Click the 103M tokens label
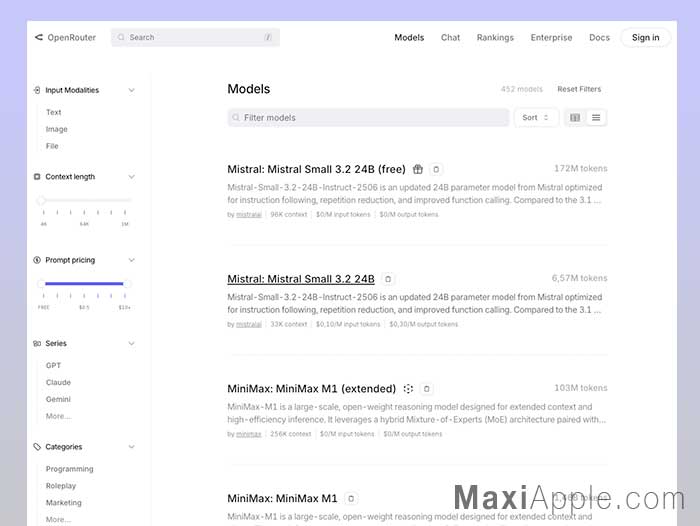The image size is (700, 526). (x=580, y=388)
